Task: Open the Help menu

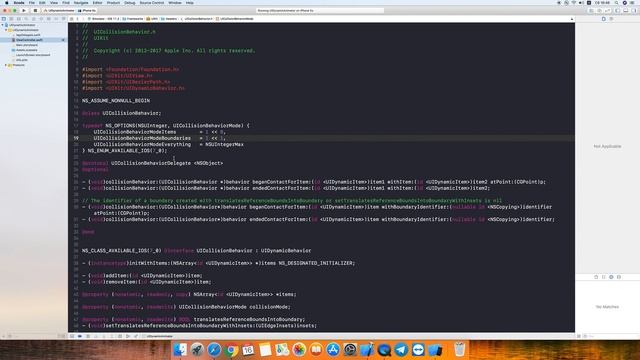Action: [x=190, y=3]
